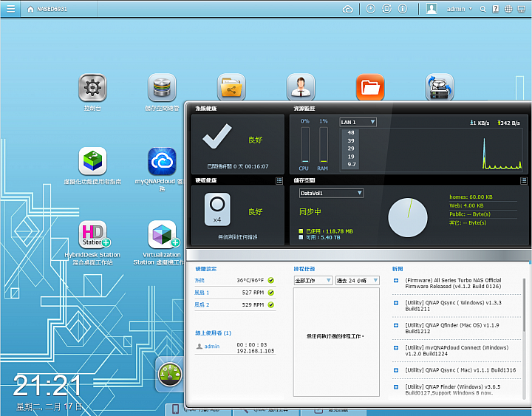Open the Control Panel gear icon
This screenshot has width=532, height=416.
(92, 88)
